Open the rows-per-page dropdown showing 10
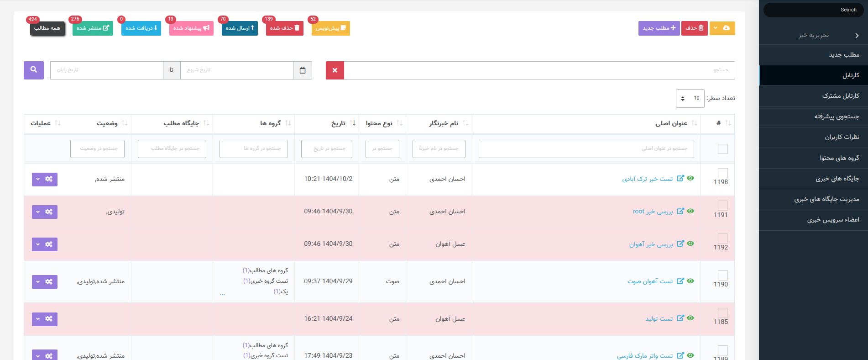 click(690, 98)
